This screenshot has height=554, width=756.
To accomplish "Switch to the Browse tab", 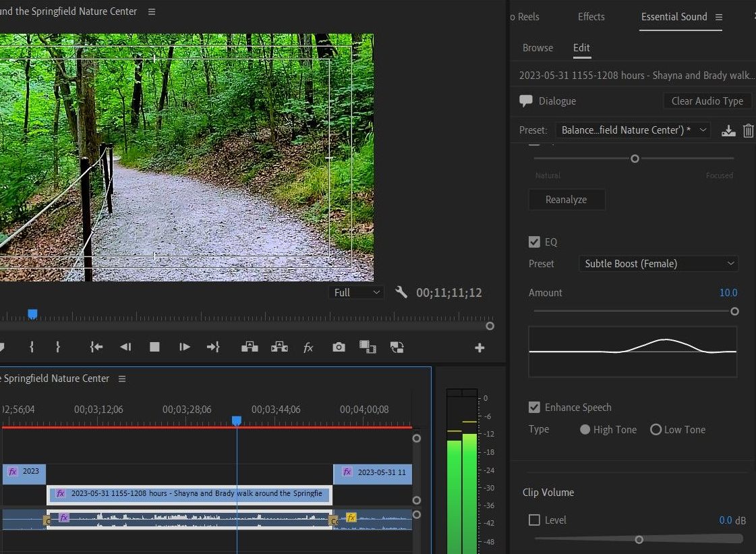I will click(537, 48).
